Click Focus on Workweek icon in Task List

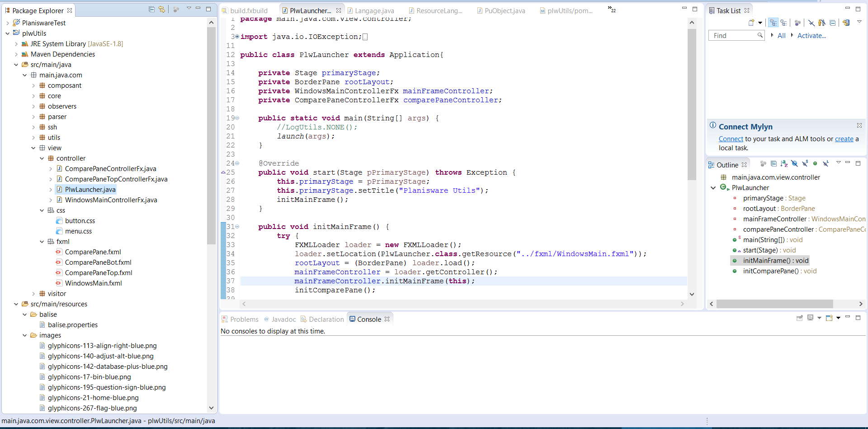coord(798,23)
